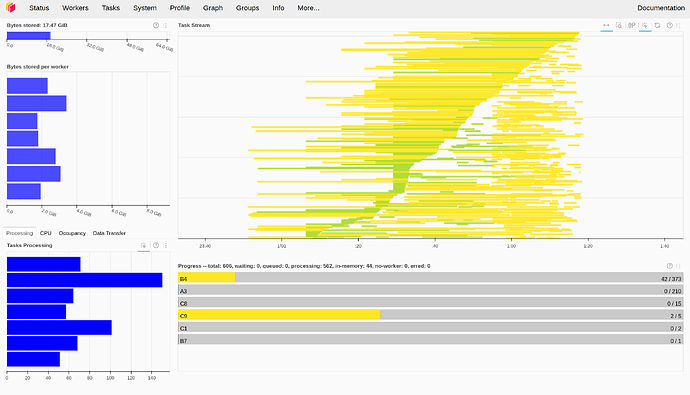Toggle hover tool in Task Stream
This screenshot has width=690, height=395.
point(645,26)
